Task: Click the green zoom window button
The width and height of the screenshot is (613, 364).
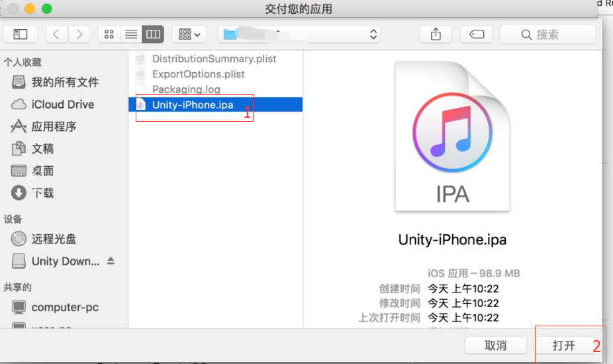Action: tap(47, 9)
